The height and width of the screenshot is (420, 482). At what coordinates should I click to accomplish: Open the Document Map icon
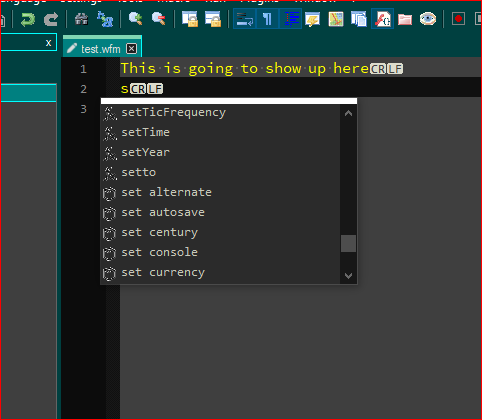click(x=336, y=19)
